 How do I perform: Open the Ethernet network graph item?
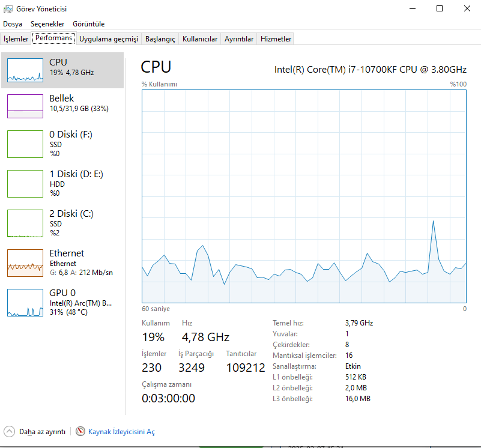[x=25, y=263]
